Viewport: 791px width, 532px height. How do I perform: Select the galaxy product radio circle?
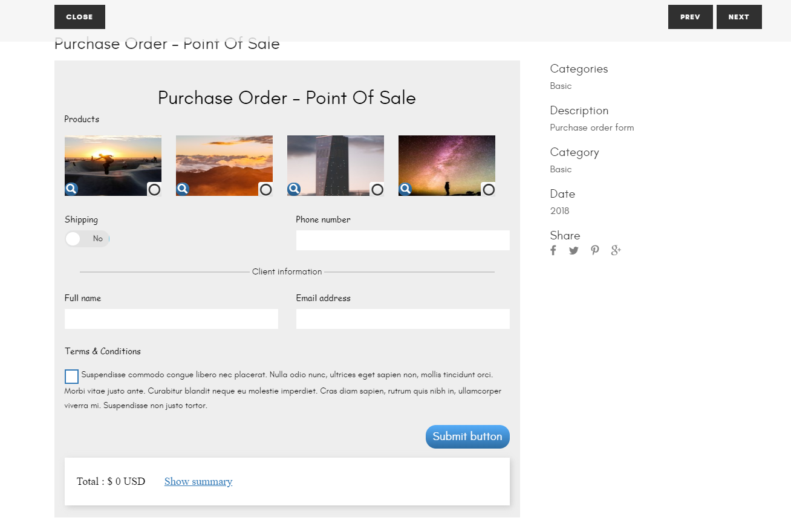(489, 189)
